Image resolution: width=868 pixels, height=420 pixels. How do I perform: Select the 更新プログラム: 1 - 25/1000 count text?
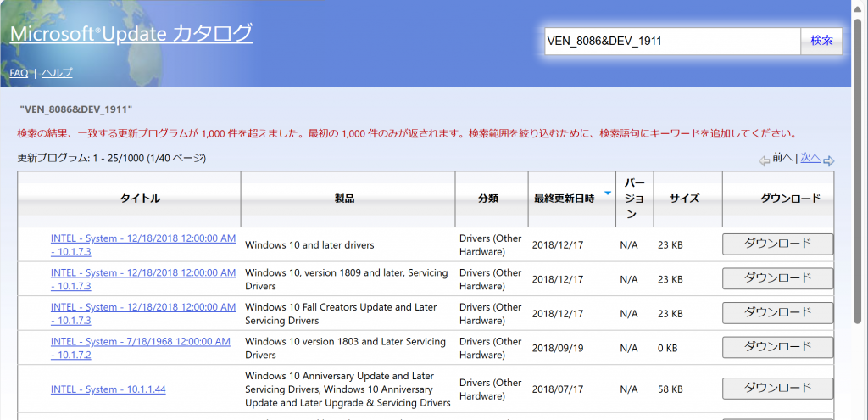click(x=111, y=159)
